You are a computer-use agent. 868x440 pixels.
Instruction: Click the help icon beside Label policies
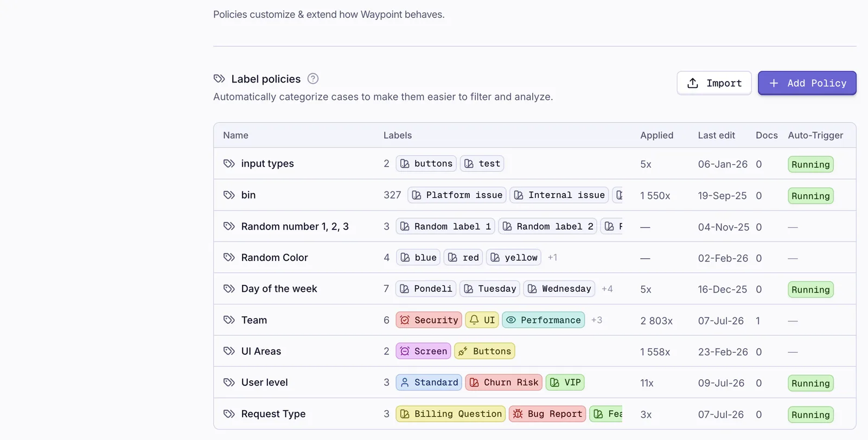(313, 79)
